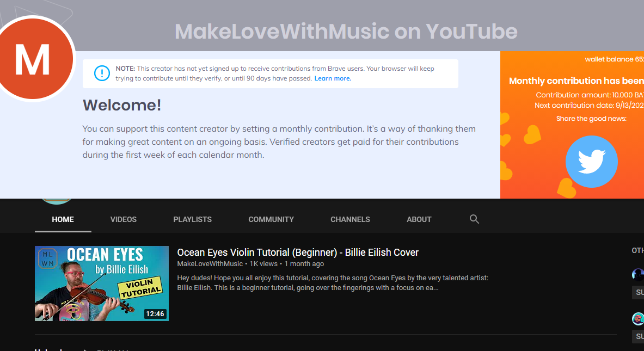The width and height of the screenshot is (644, 351).
Task: Click the 12:46 duration badge
Action: tap(155, 313)
